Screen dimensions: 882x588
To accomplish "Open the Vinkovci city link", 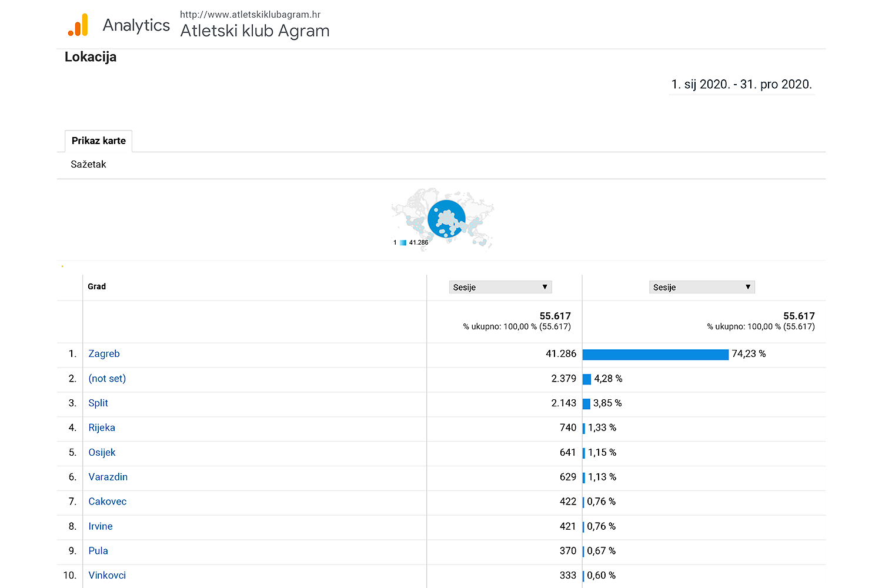I will pyautogui.click(x=107, y=576).
